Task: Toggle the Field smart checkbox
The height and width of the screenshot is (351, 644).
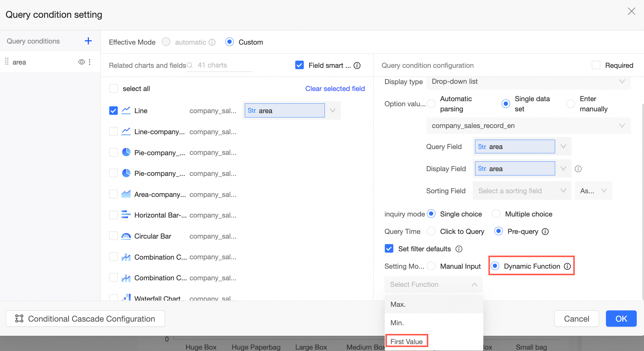Action: 300,65
